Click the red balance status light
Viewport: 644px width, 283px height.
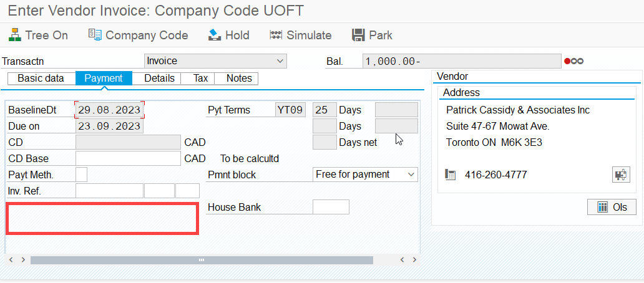point(567,62)
